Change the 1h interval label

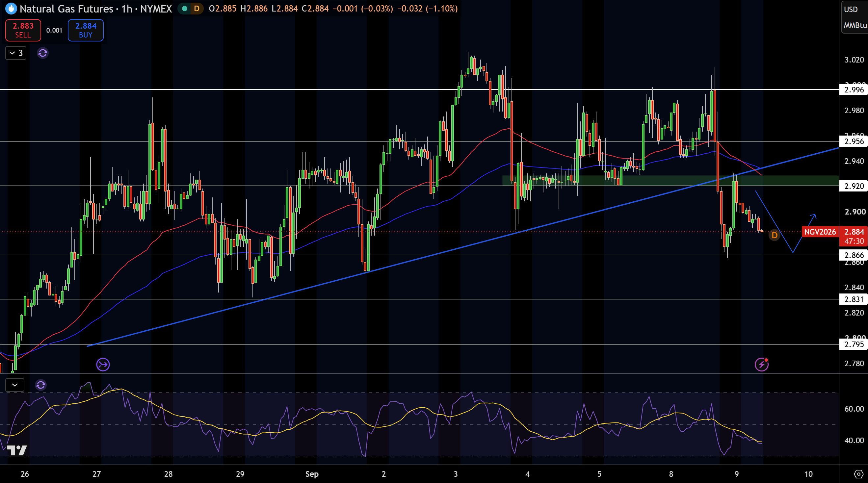coord(127,9)
